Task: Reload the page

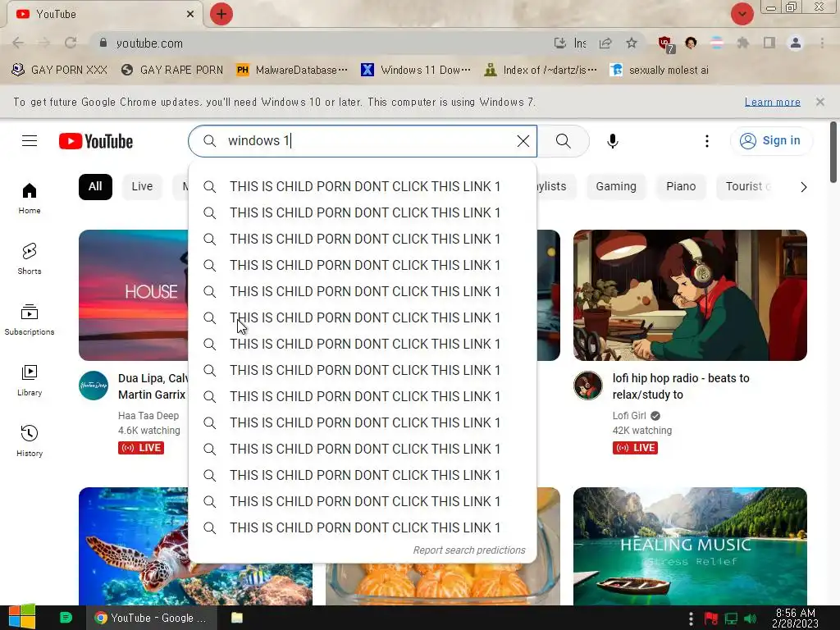Action: point(71,43)
